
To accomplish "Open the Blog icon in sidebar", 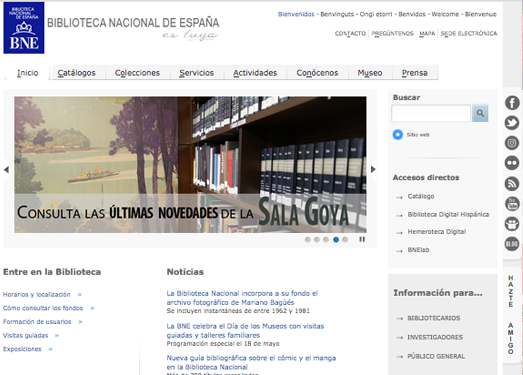I will [x=512, y=244].
